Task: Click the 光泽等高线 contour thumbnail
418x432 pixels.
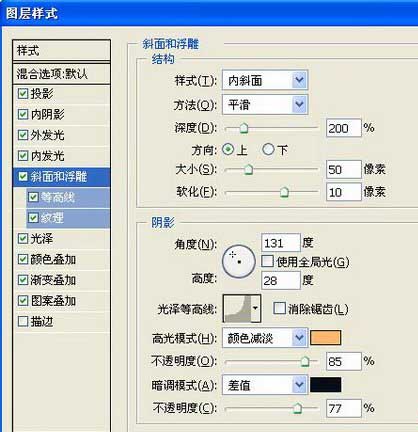Action: (x=237, y=308)
